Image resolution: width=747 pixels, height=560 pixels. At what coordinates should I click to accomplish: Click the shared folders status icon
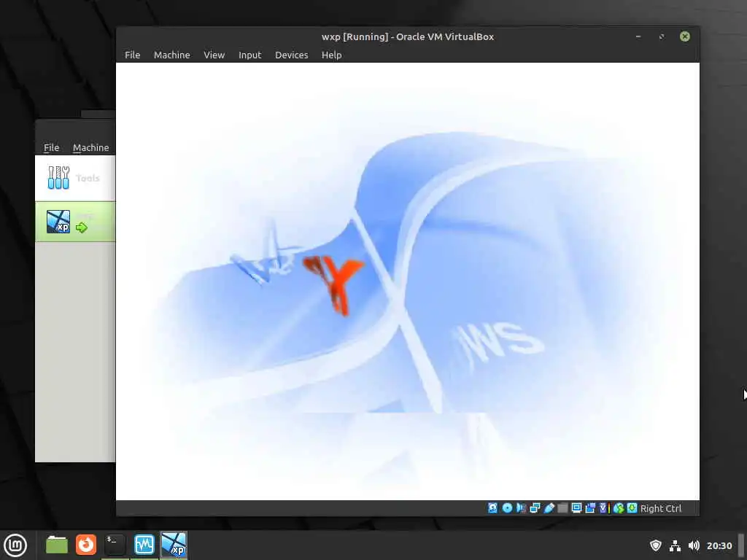click(x=562, y=508)
